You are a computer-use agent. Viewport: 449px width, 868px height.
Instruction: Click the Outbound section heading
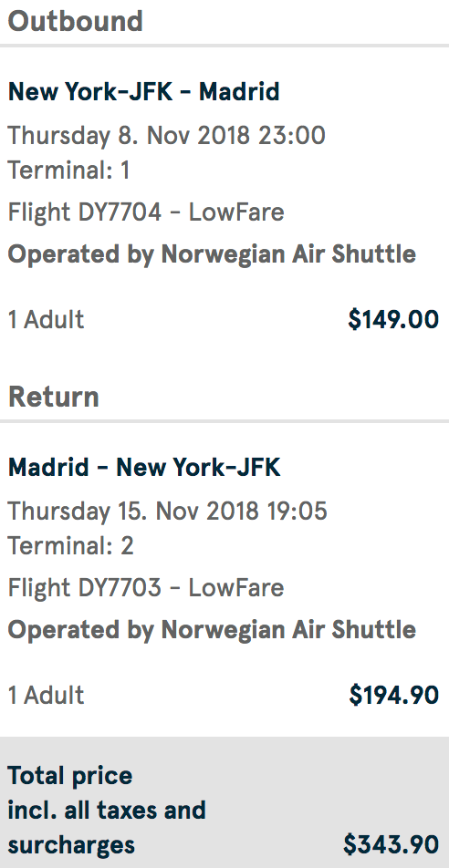tap(76, 21)
